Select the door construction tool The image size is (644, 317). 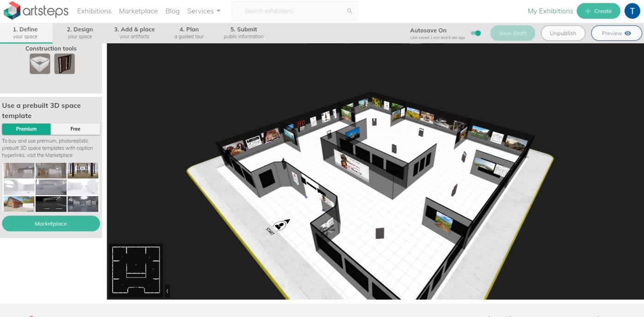pyautogui.click(x=64, y=64)
